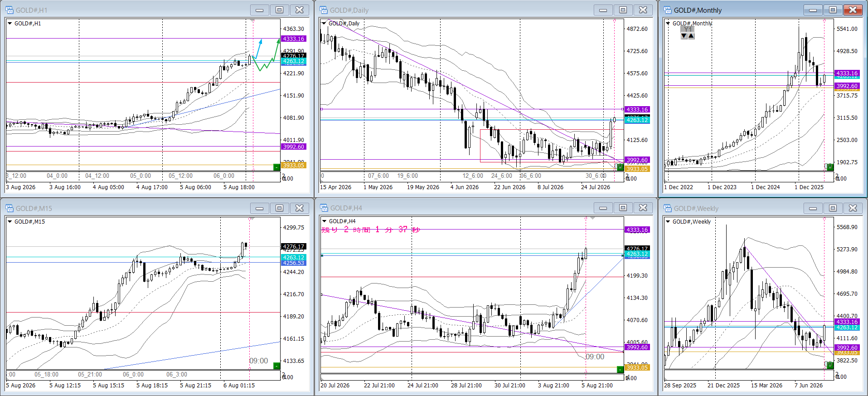Click the green minus button on the Daily chart

(x=620, y=167)
